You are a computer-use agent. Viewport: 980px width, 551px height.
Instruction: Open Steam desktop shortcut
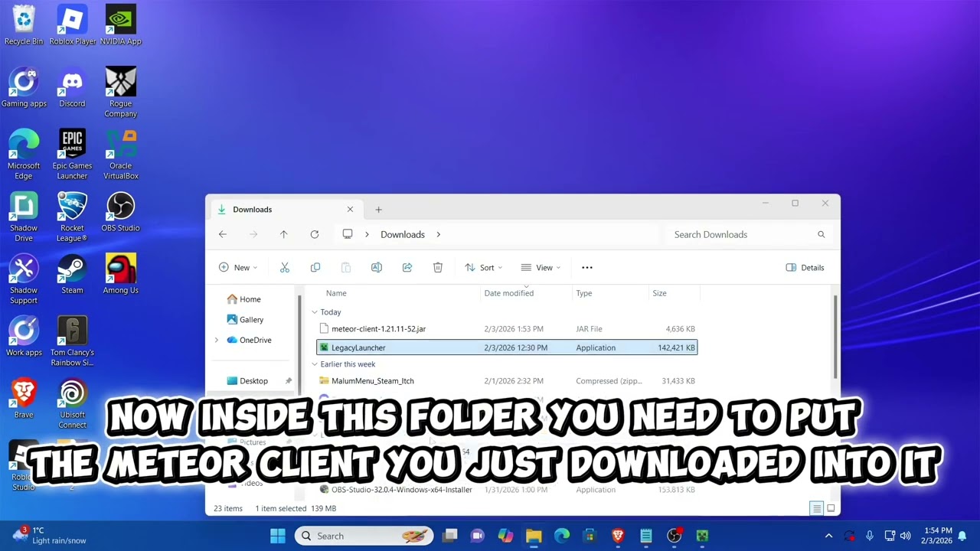(x=72, y=274)
